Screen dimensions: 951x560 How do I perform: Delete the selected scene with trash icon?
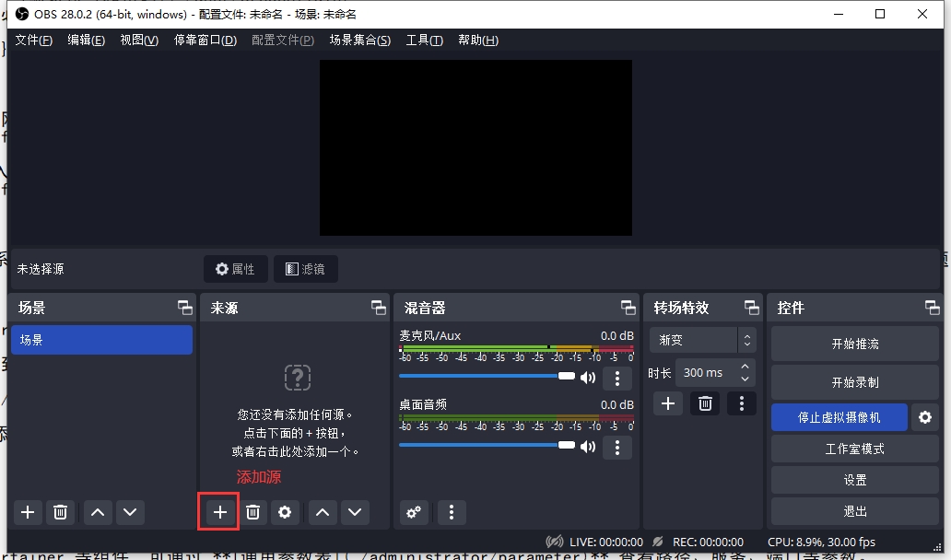(61, 512)
